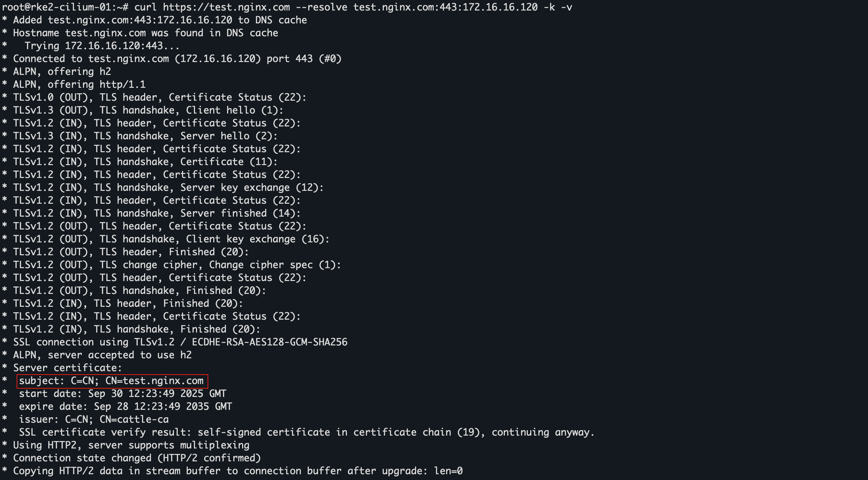Screen dimensions: 868x480
Task: Click the "Connected to test.nginx.com" line
Action: tap(177, 59)
